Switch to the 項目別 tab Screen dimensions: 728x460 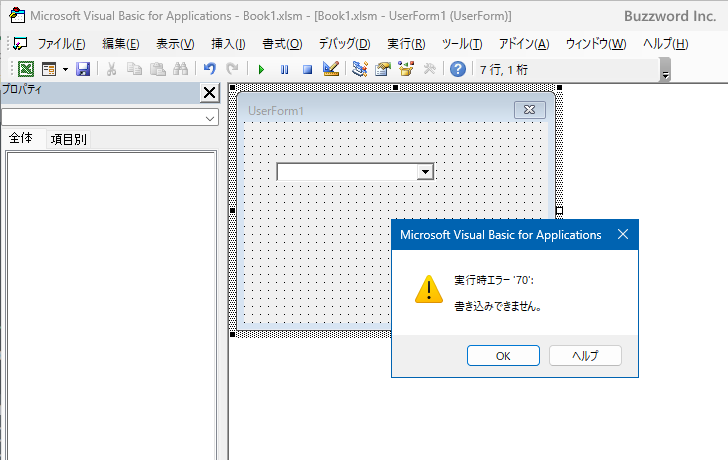point(69,139)
